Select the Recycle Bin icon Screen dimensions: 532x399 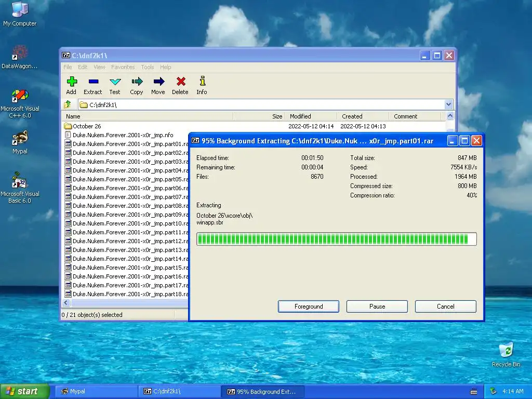coord(506,354)
